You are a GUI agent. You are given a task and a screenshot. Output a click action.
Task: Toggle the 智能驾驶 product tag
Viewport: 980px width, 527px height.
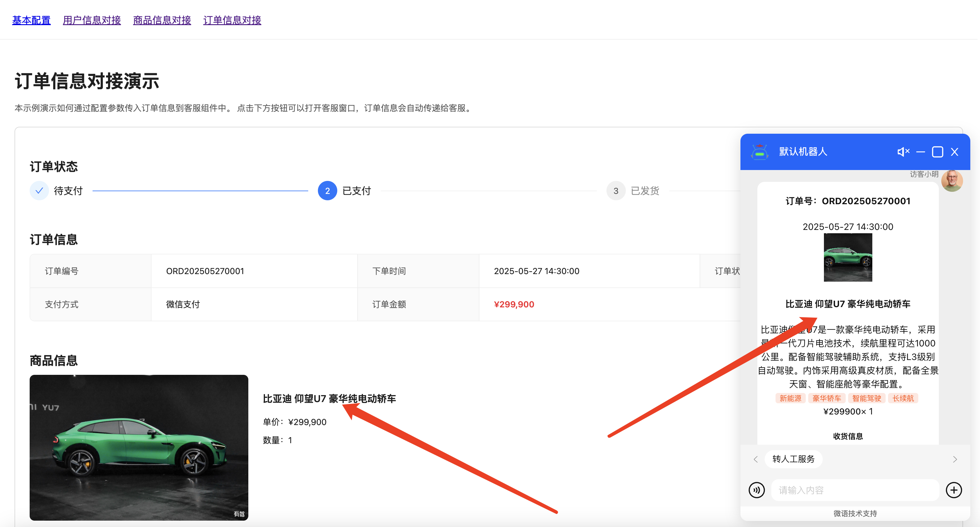[x=867, y=398]
